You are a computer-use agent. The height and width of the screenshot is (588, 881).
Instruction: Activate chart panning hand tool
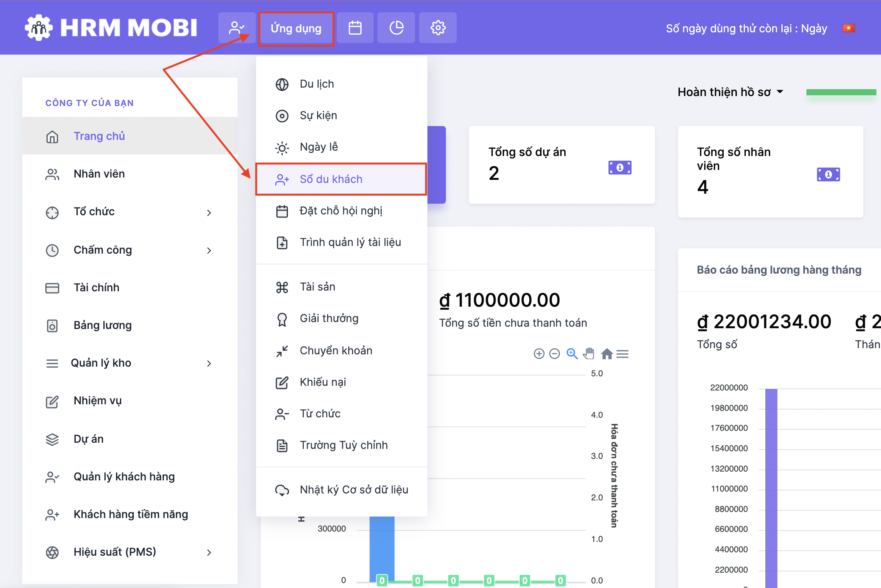tap(588, 354)
